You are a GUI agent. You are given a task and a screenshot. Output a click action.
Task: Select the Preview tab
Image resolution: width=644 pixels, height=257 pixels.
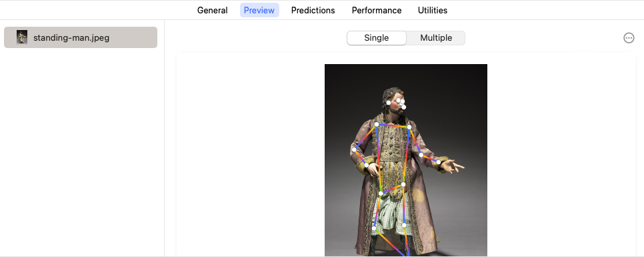click(259, 10)
